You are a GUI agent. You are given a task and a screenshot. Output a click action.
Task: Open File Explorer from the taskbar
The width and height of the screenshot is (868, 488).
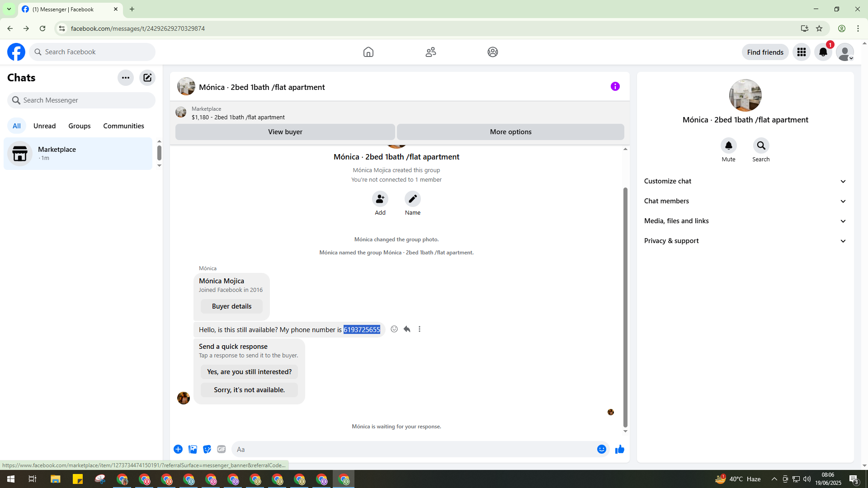[56, 479]
